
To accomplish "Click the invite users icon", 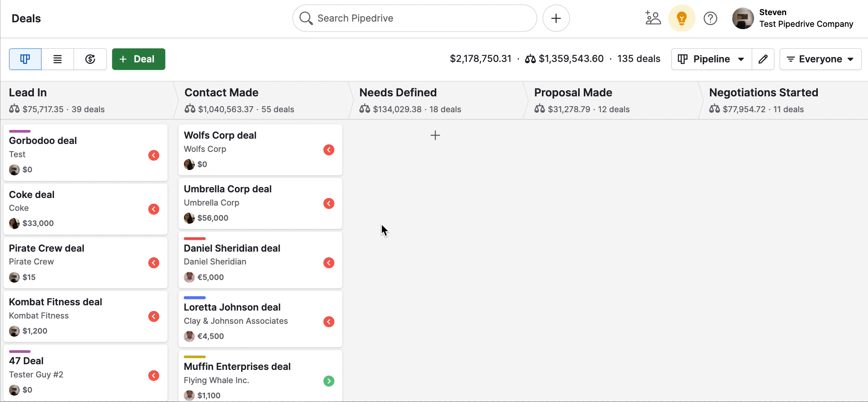I will click(653, 18).
